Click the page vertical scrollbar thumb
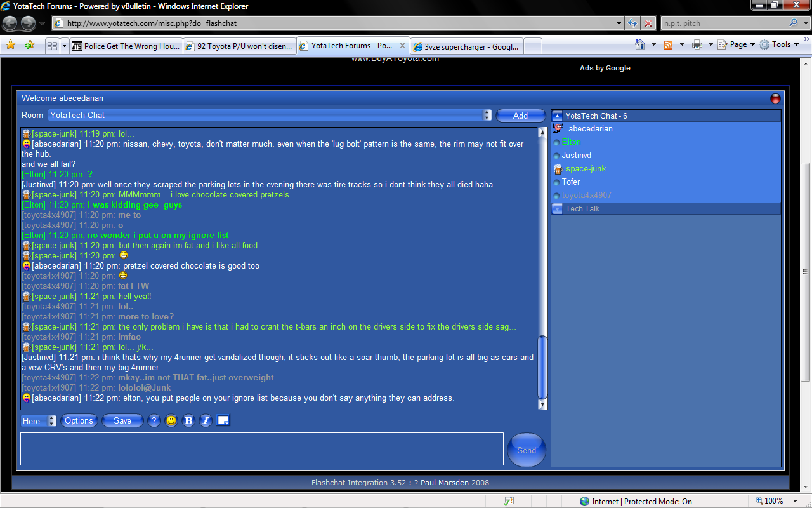812x508 pixels. pyautogui.click(x=806, y=271)
